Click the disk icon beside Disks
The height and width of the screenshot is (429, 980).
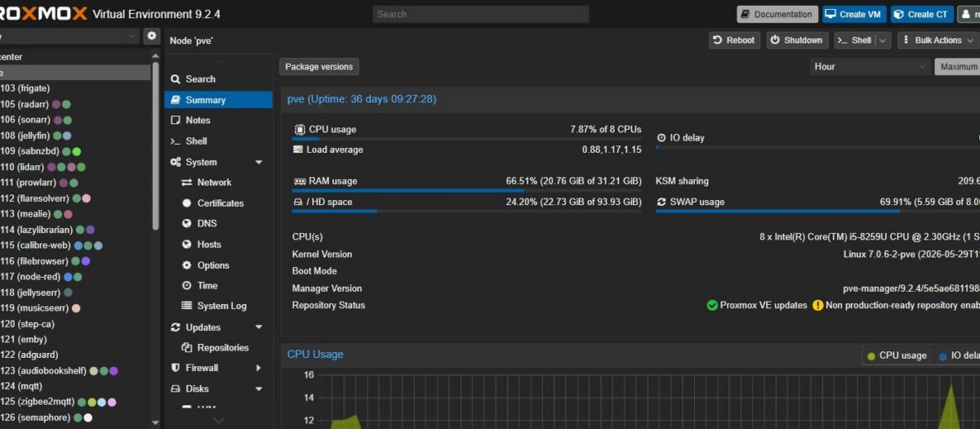[176, 389]
